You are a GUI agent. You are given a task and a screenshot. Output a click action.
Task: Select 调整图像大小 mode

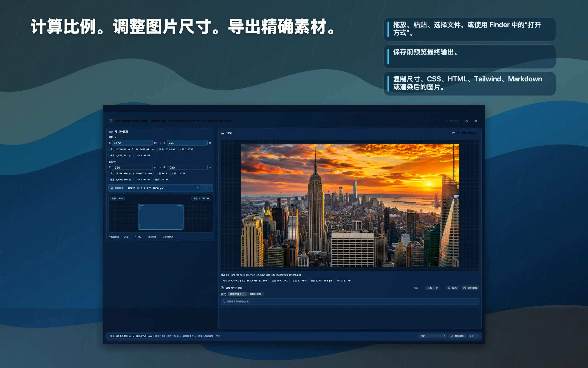237,294
